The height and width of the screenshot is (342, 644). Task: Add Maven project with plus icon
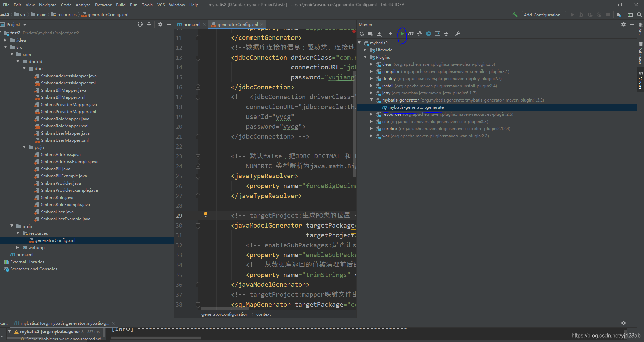[x=391, y=34]
